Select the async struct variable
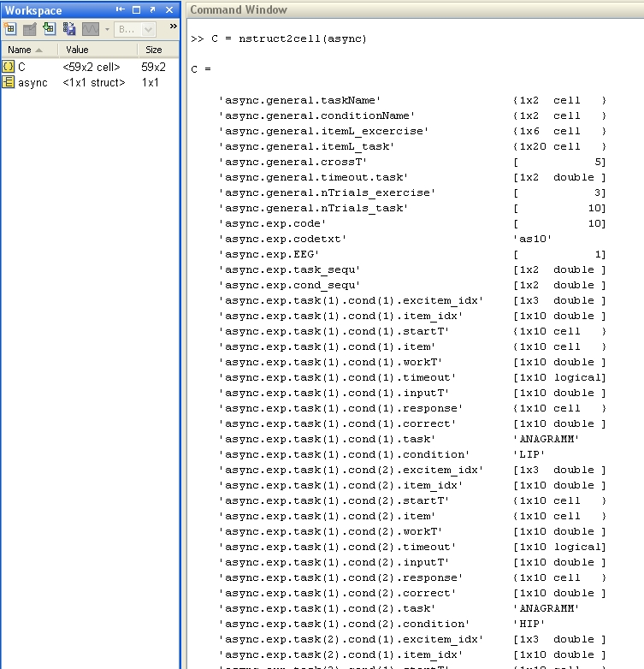Viewport: 644px width, 669px height. 90,82
